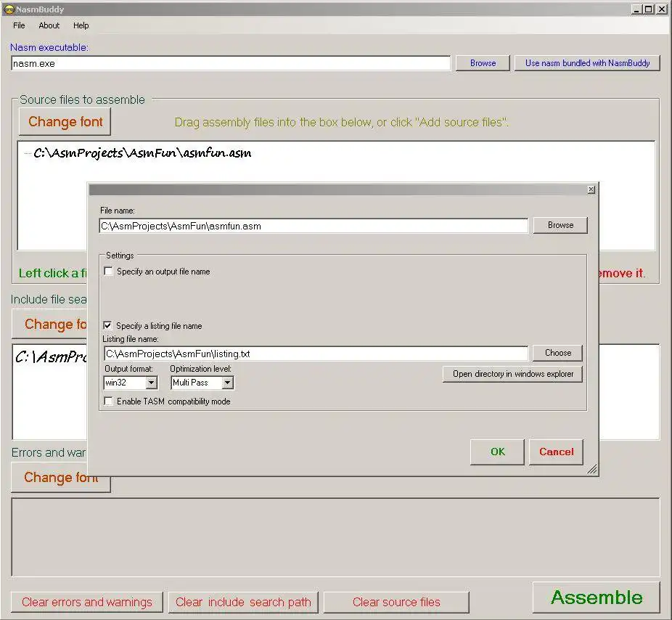Uncheck Specify a listing file name
672x620 pixels.
pos(108,326)
